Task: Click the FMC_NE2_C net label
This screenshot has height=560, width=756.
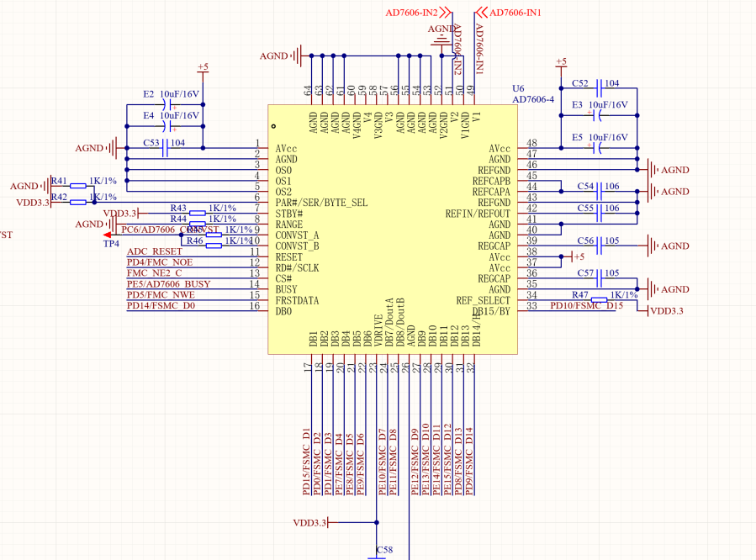Action: (x=154, y=272)
